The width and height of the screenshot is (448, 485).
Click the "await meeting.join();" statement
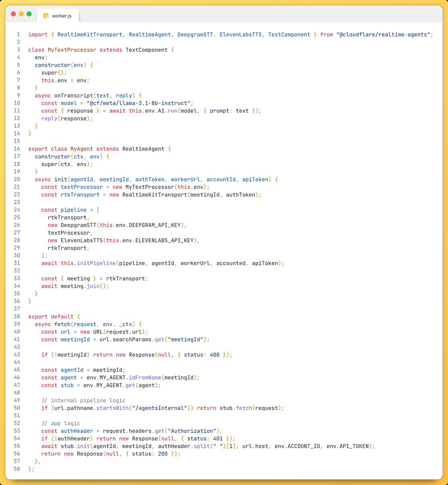point(75,286)
